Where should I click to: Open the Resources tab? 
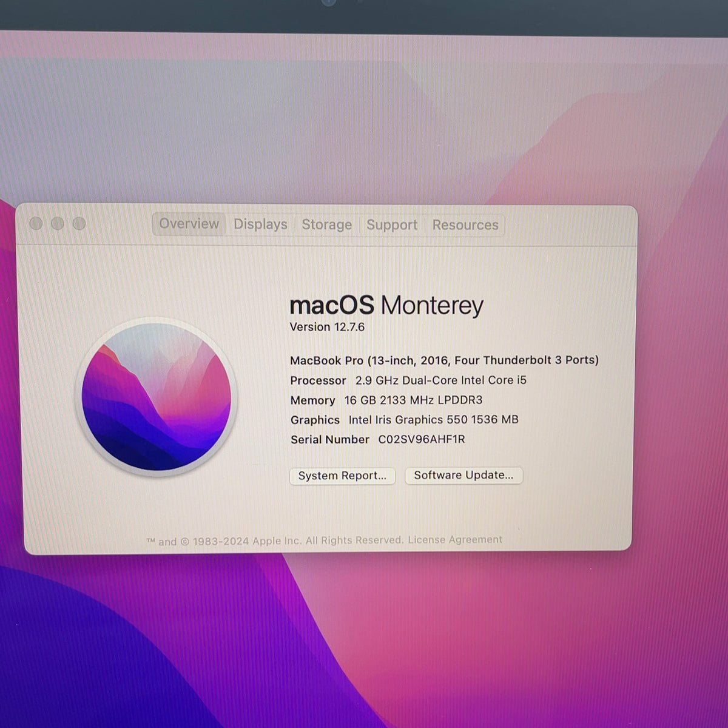(465, 225)
